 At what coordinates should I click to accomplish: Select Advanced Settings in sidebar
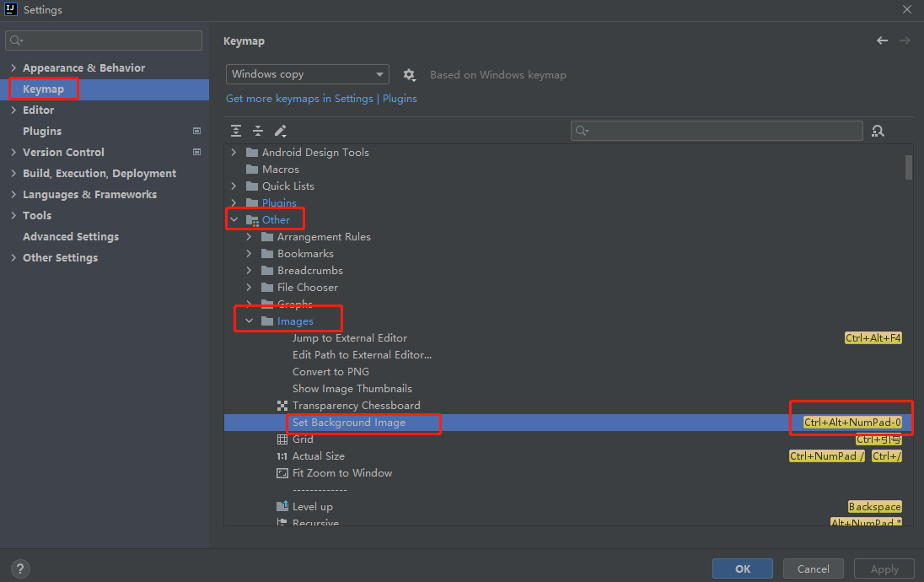click(x=105, y=236)
